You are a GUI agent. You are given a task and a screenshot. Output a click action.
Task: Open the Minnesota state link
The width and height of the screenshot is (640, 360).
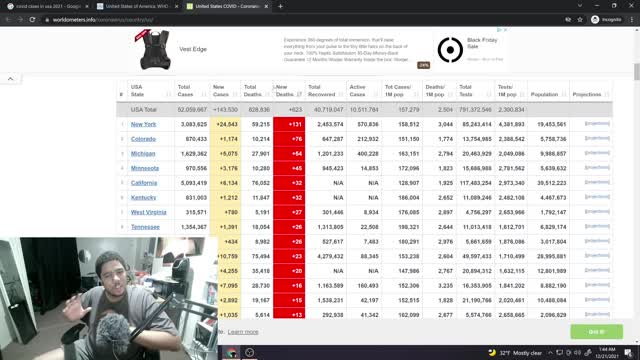pos(145,168)
